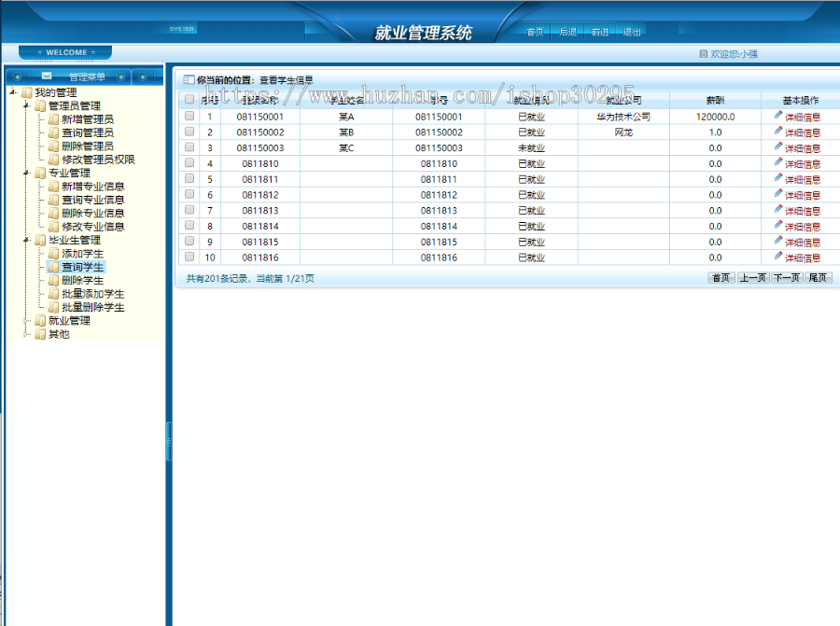Click the 批量添加学生 folder icon
This screenshot has width=840, height=626.
pos(54,294)
